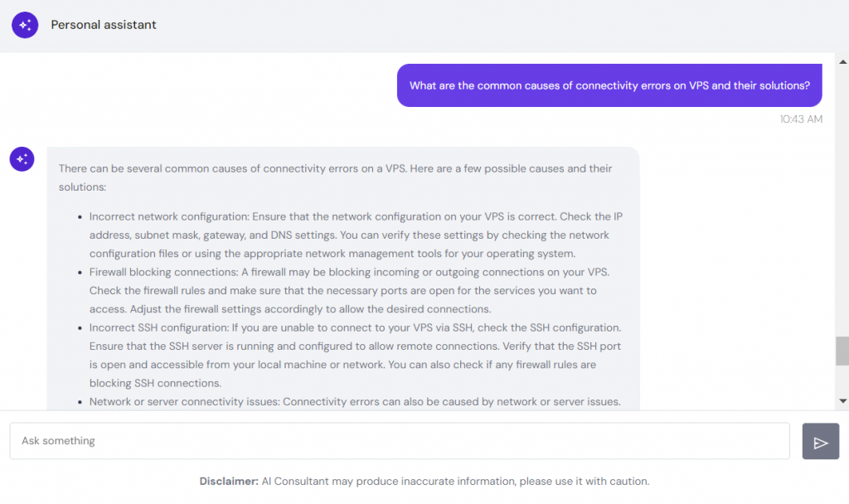Click the chat scrollbar thumb
The image size is (849, 504).
842,351
